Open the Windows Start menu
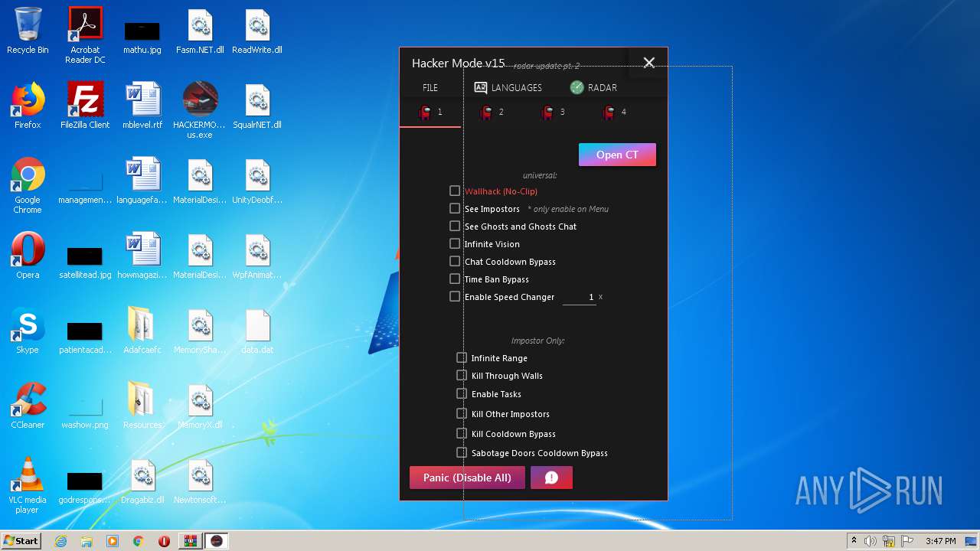 (x=21, y=541)
